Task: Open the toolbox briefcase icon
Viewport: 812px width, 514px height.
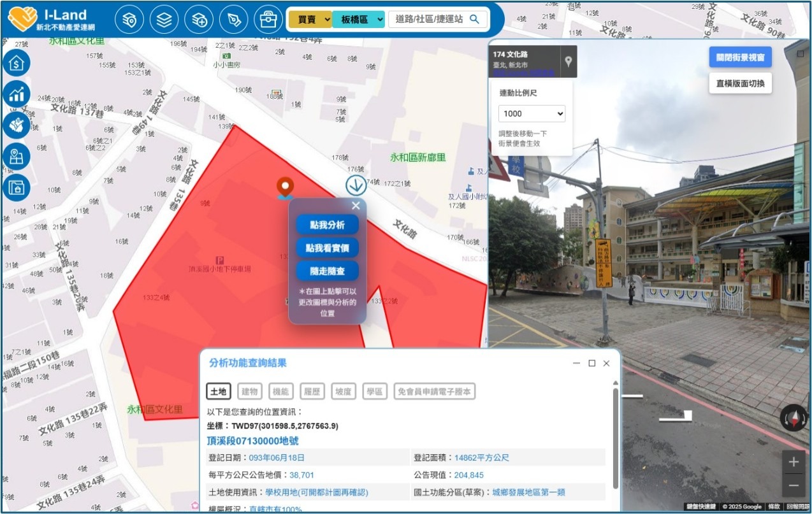Action: pyautogui.click(x=268, y=20)
